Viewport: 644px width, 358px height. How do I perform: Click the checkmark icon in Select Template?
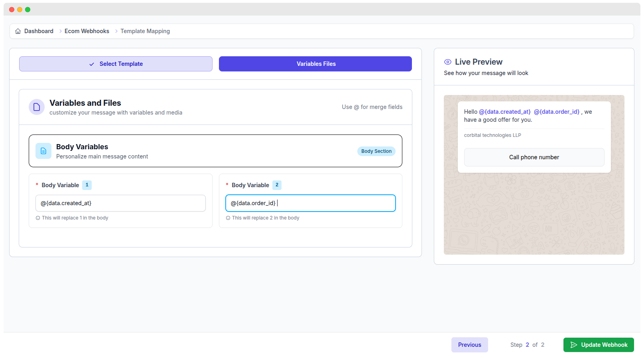[92, 64]
